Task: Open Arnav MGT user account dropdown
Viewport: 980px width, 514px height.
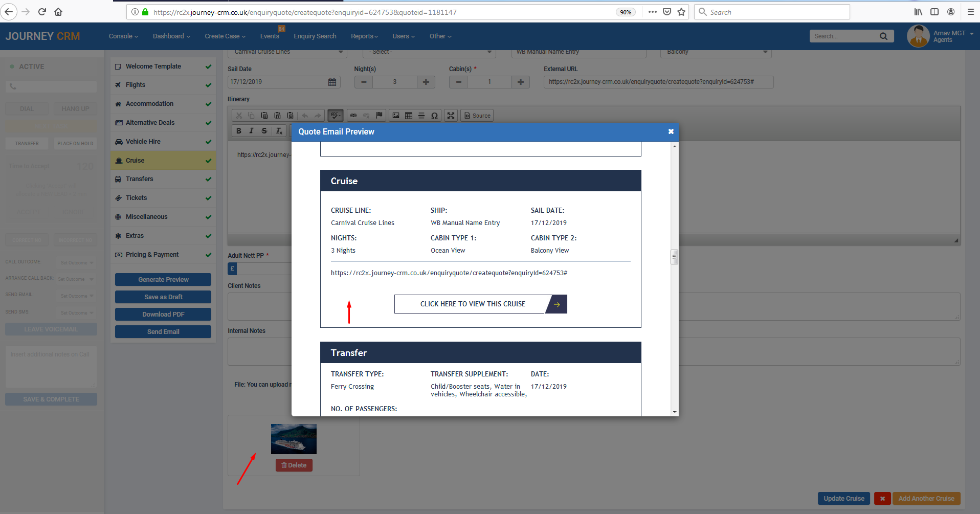Action: click(940, 36)
